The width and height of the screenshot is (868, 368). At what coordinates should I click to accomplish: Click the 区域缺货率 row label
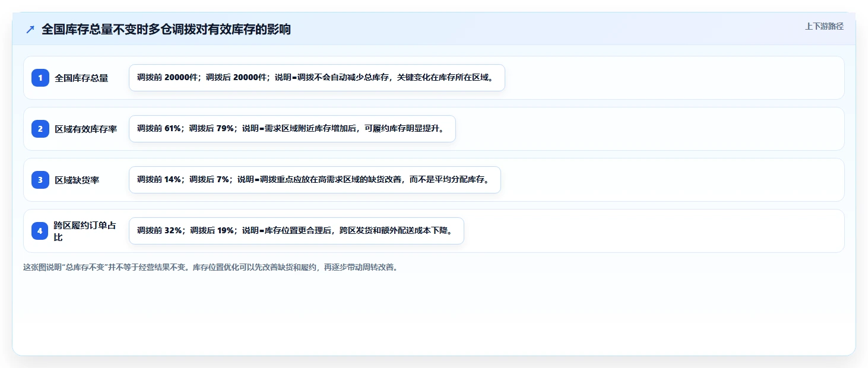(x=77, y=180)
